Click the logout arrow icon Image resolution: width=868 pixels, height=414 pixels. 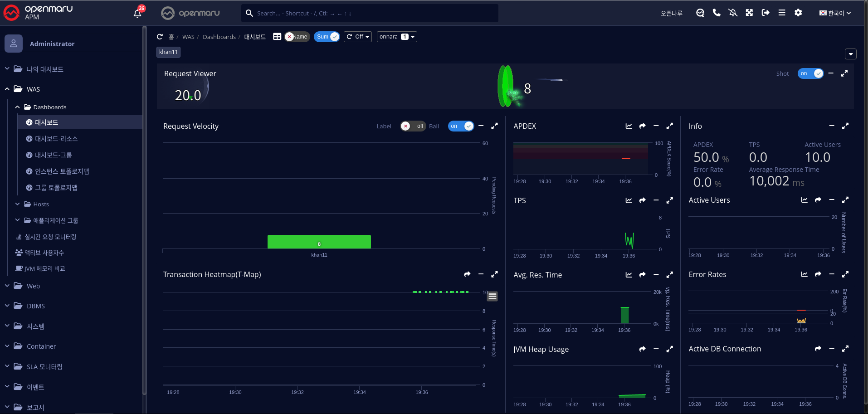(x=766, y=13)
